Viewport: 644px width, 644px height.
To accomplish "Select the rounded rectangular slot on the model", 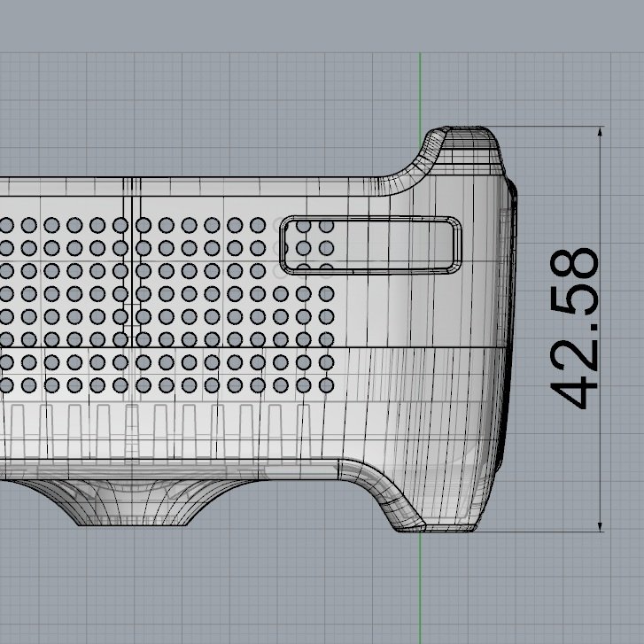I will (370, 245).
